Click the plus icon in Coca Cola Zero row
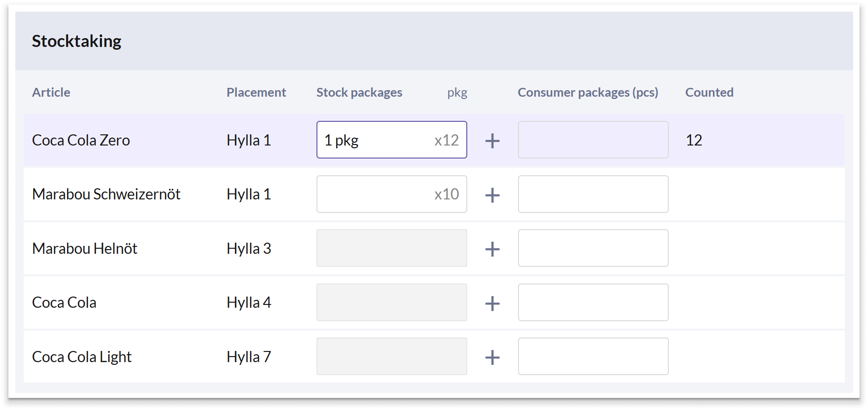Image resolution: width=868 pixels, height=410 pixels. (x=492, y=141)
